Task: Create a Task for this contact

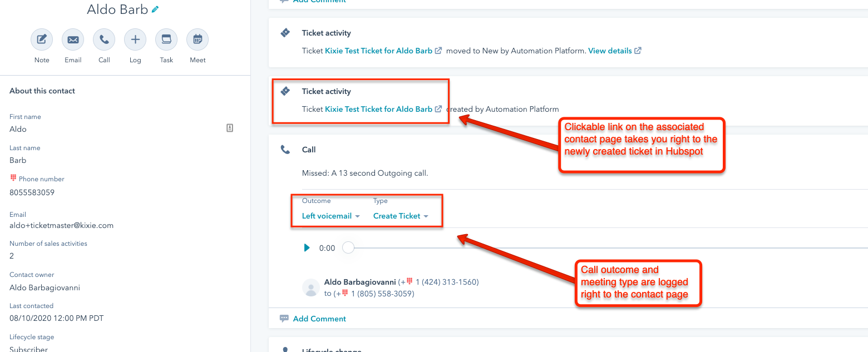Action: pos(166,39)
